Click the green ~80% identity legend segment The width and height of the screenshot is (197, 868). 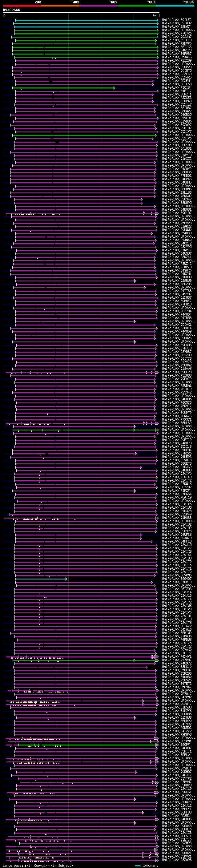click(137, 6)
